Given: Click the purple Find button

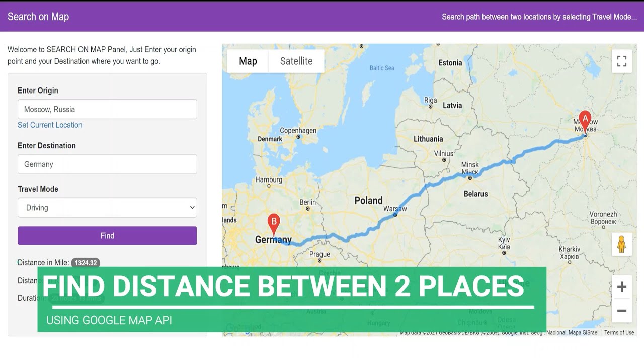Looking at the screenshot, I should tap(107, 236).
